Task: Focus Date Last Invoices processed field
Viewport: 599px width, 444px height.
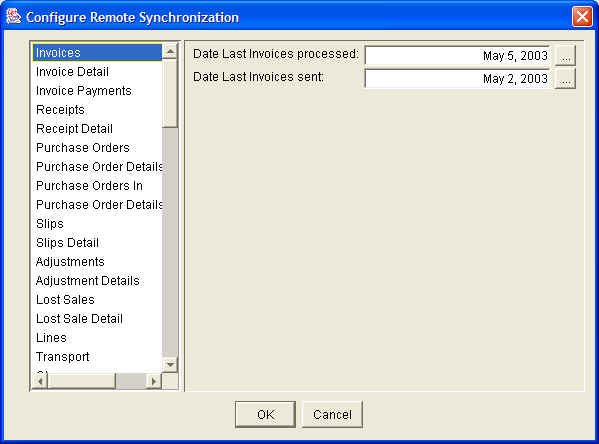Action: (458, 56)
